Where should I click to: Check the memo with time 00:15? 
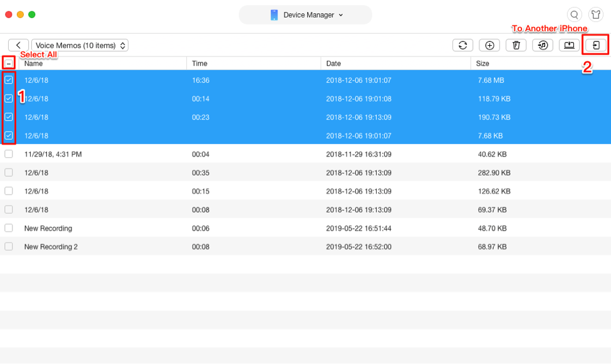click(9, 191)
